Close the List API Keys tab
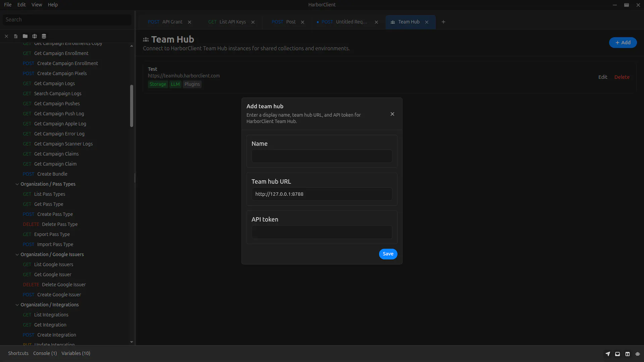Screen dimensions: 644x362 253,22
